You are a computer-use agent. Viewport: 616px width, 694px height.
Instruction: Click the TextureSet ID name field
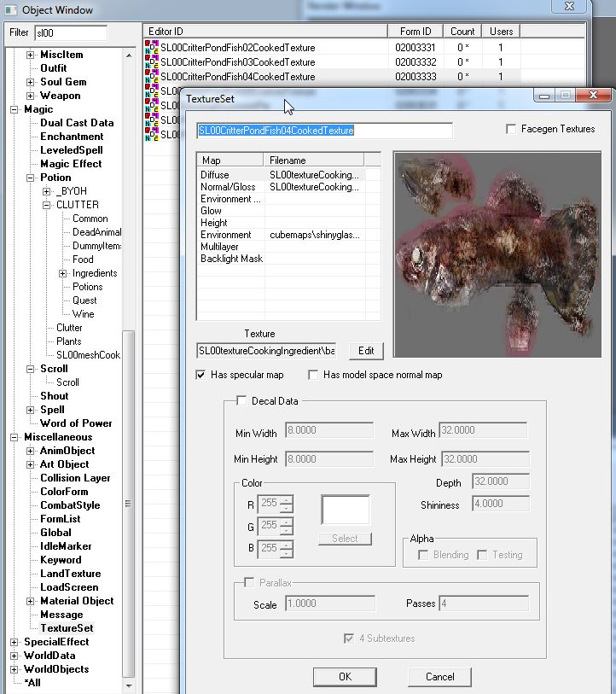pyautogui.click(x=324, y=131)
